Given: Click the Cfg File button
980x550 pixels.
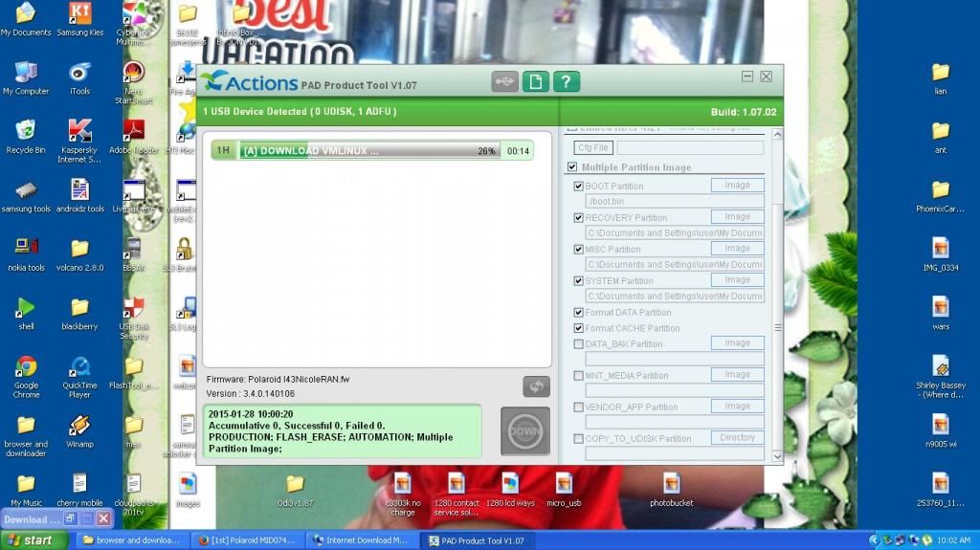Looking at the screenshot, I should tap(593, 147).
